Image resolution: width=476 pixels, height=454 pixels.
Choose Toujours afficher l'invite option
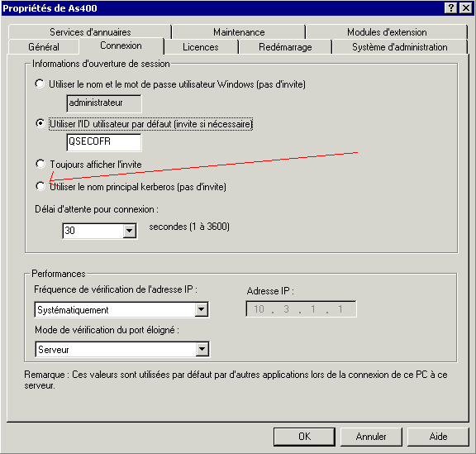tap(40, 164)
